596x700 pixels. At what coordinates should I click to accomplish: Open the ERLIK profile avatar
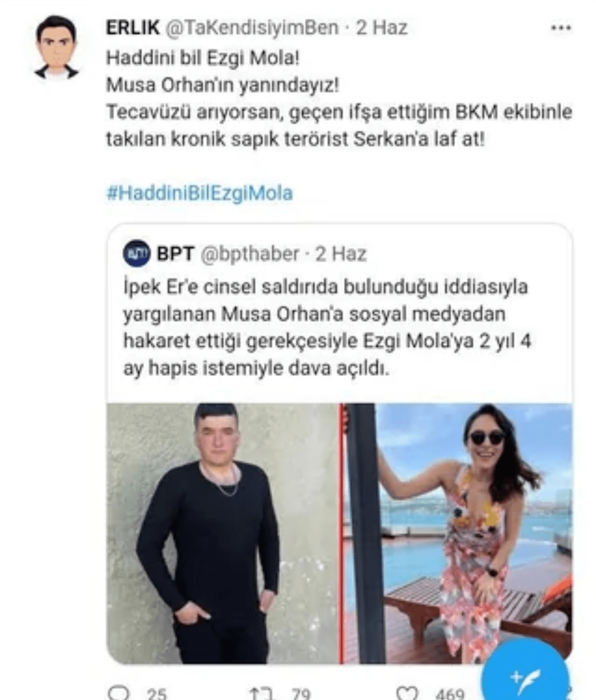click(56, 47)
